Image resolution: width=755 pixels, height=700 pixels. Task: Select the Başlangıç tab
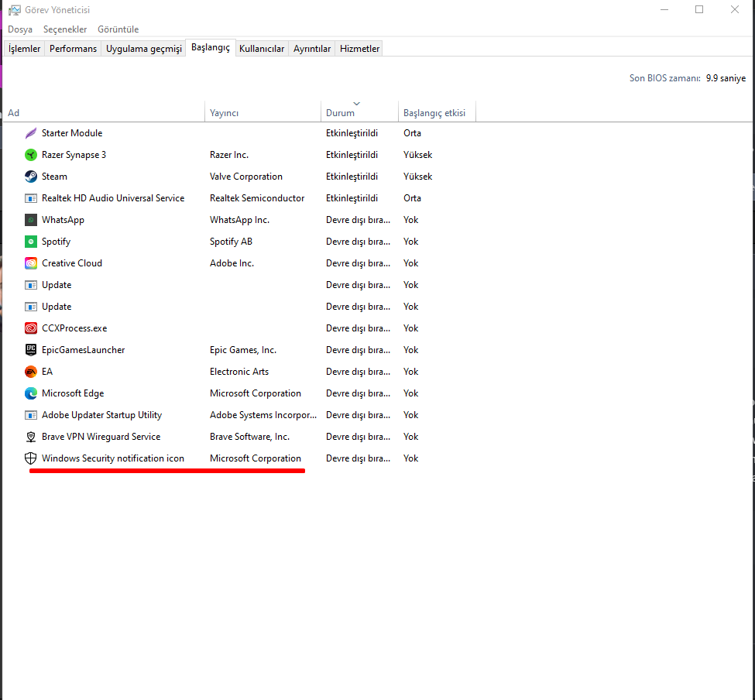click(x=211, y=48)
